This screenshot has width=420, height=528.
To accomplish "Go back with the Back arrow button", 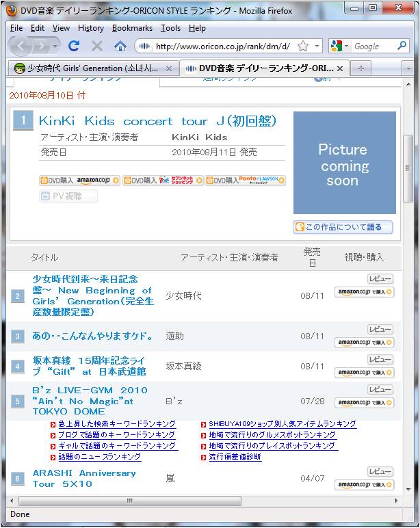I will pyautogui.click(x=21, y=46).
